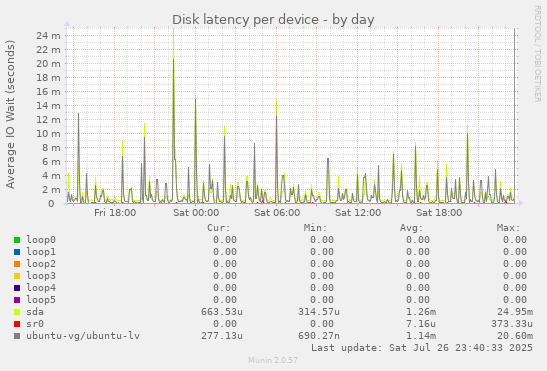The image size is (547, 371).
Task: Click the 'Max:' column header
Action: click(508, 228)
